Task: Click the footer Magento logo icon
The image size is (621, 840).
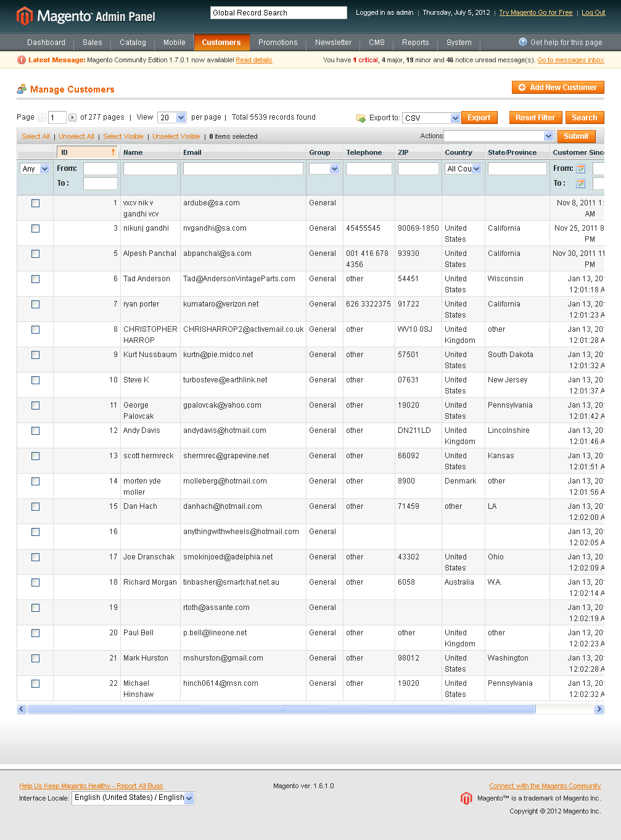Action: 466,798
